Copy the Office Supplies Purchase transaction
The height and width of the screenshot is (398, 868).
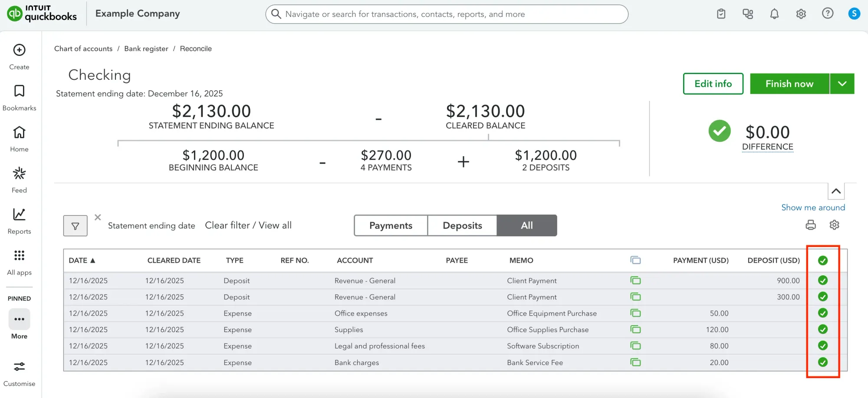pyautogui.click(x=635, y=329)
